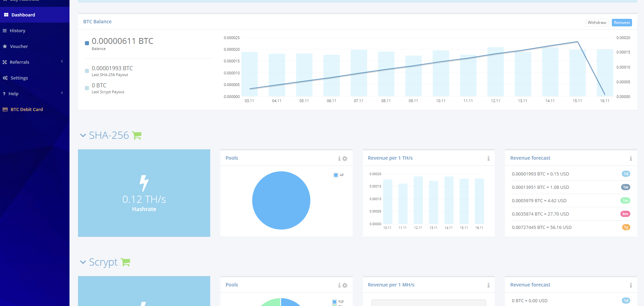This screenshot has height=306, width=644.
Task: Click the Voucher star icon
Action: (5, 46)
